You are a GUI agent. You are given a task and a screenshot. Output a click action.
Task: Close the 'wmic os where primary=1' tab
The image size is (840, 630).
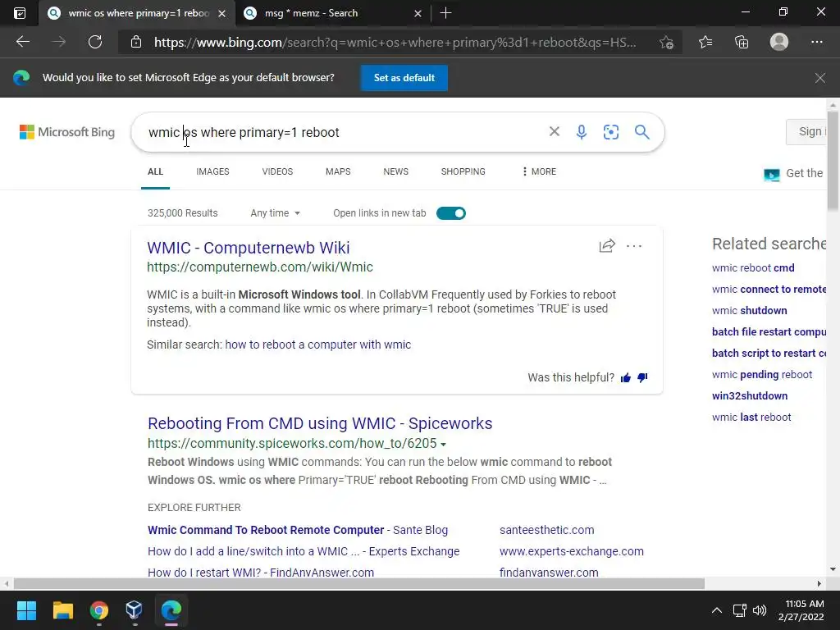pos(221,13)
